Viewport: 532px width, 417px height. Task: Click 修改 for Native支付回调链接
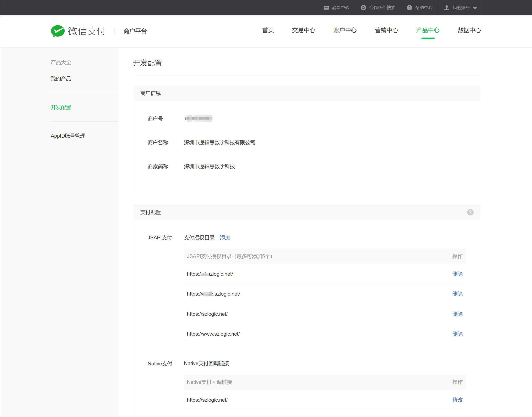click(457, 400)
